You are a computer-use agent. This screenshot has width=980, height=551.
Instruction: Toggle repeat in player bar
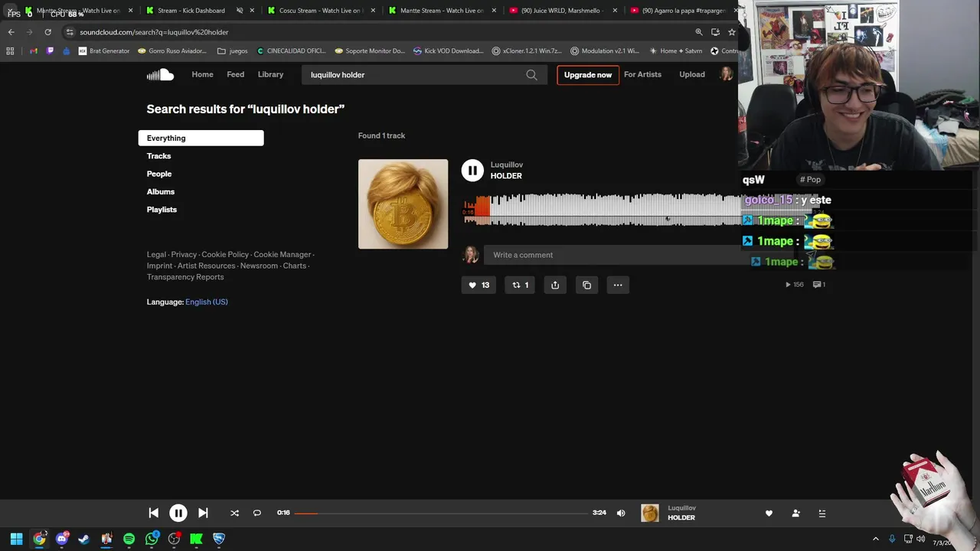coord(257,514)
